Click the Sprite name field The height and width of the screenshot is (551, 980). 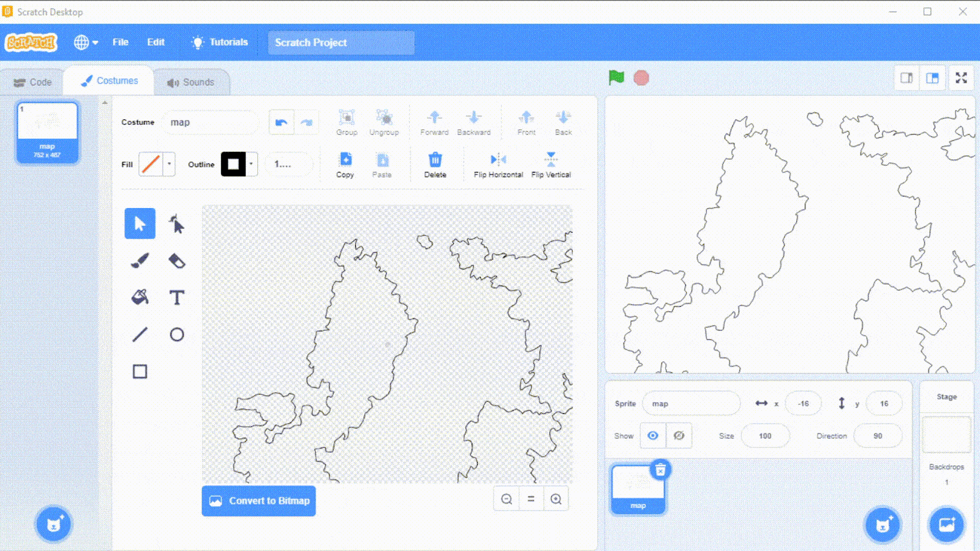(692, 403)
